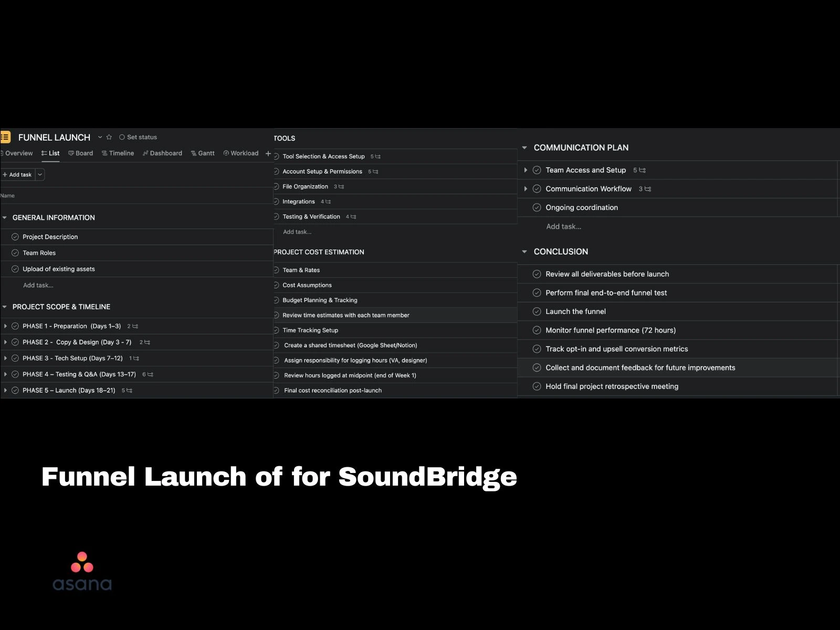Collapse the PROJECT SCOPE & TIMELINE section

click(x=5, y=307)
